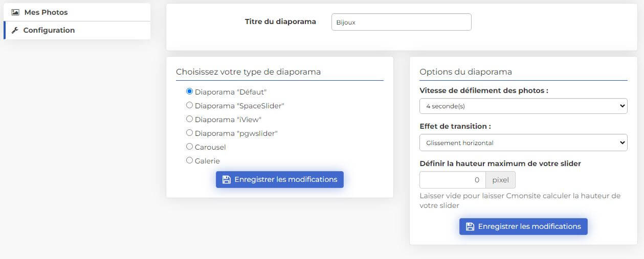Pick the Carousel radio option
644x259 pixels.
(x=189, y=147)
